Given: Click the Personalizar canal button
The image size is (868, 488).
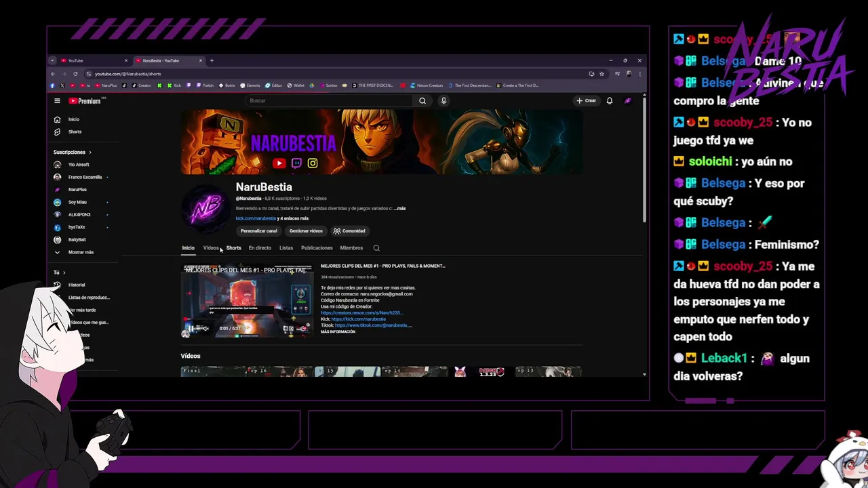Looking at the screenshot, I should coord(258,231).
